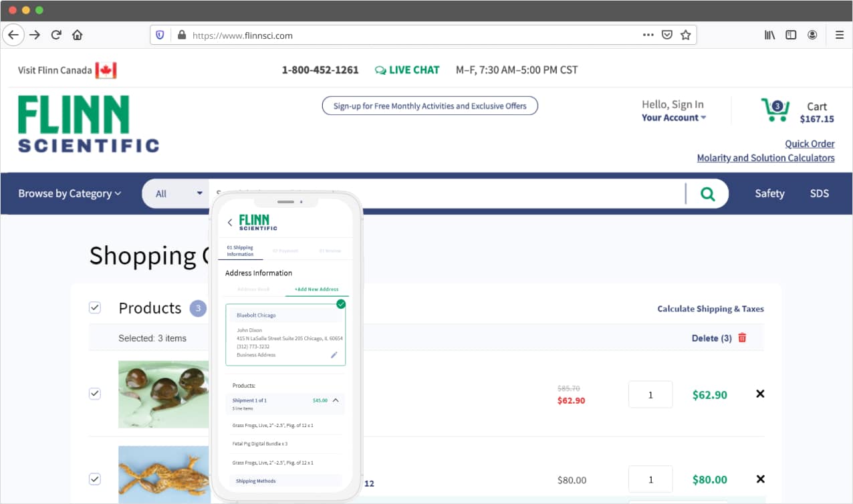This screenshot has height=504, width=853.
Task: Click the Cart $167.15 total text
Action: (817, 112)
